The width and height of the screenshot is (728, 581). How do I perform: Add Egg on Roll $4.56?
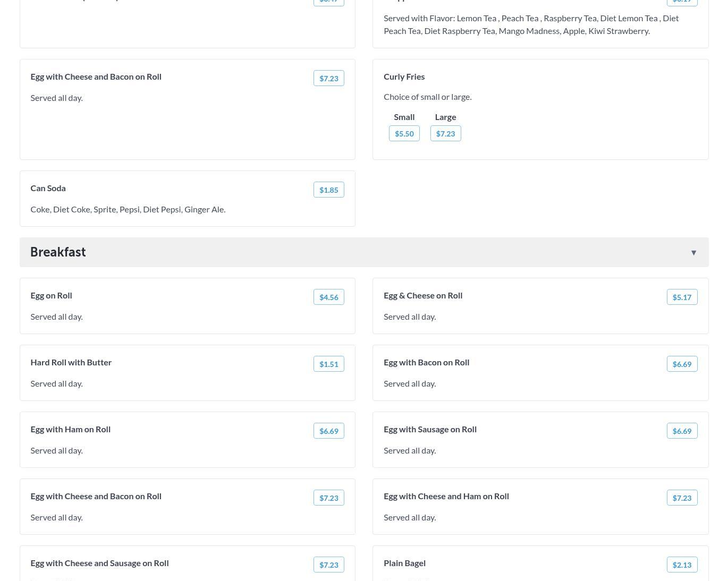(328, 297)
